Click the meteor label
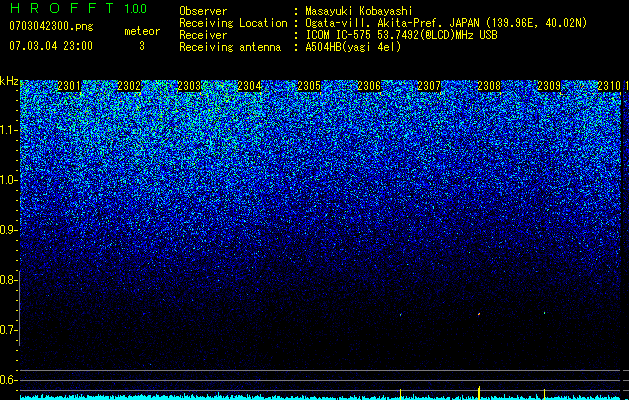 click(142, 31)
